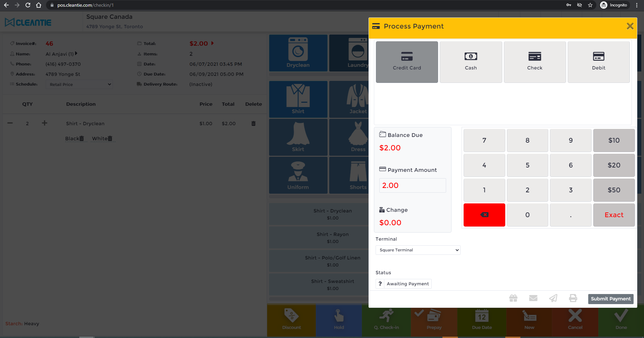Click the gift card icon near Submit Payment

(x=513, y=298)
